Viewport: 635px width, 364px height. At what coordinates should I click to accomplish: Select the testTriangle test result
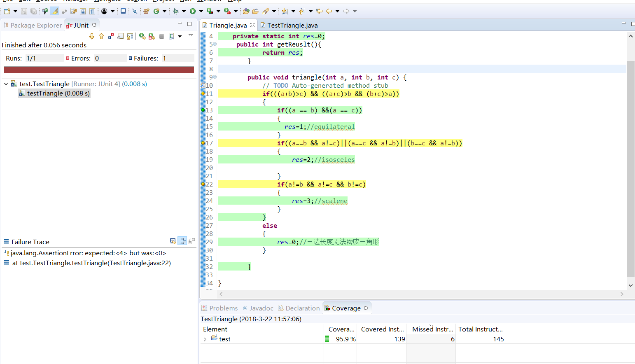pyautogui.click(x=54, y=93)
